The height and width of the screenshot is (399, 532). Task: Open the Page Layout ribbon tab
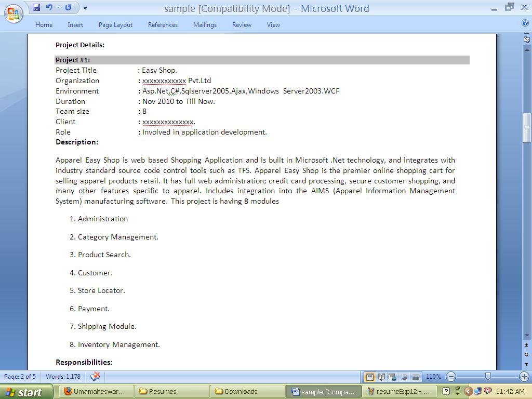coord(115,25)
